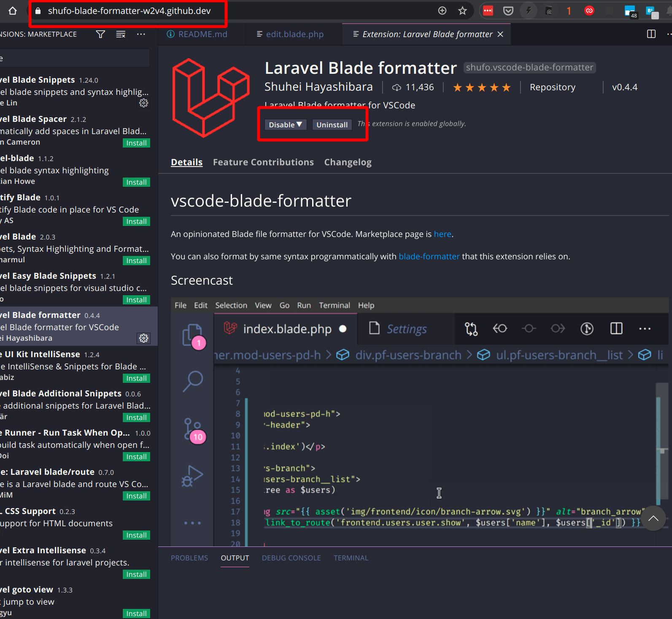
Task: Bookmark this page with the star icon
Action: (x=462, y=11)
